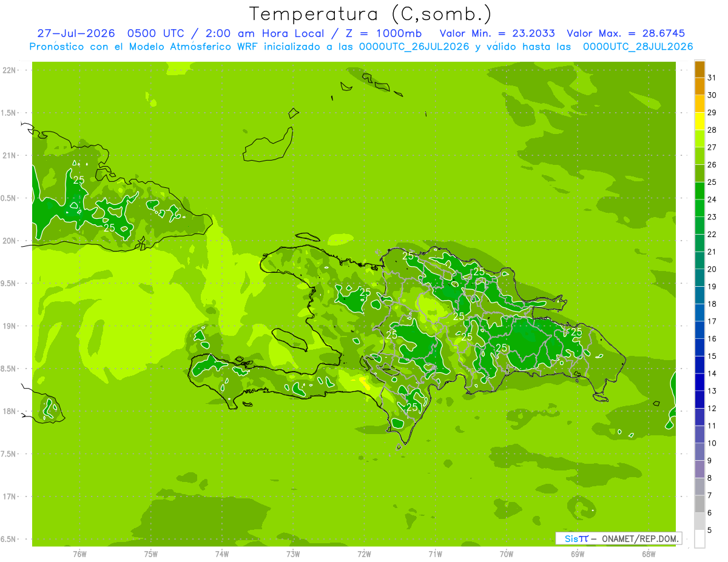The height and width of the screenshot is (562, 728).
Task: Click the "17N" latitude label
Action: tap(9, 497)
